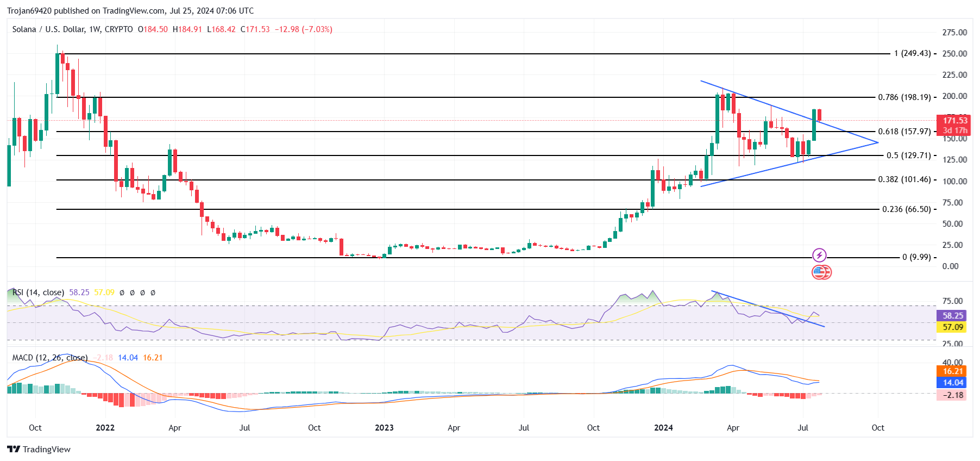Image resolution: width=980 pixels, height=461 pixels.
Task: Open the MACD (12, 26, close) indicator legend
Action: coord(50,358)
